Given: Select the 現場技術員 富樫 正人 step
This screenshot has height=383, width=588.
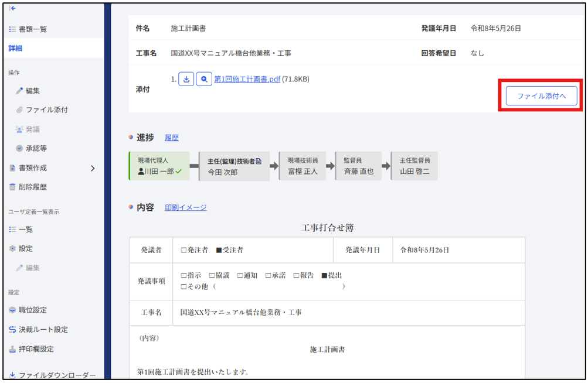Looking at the screenshot, I should (303, 166).
